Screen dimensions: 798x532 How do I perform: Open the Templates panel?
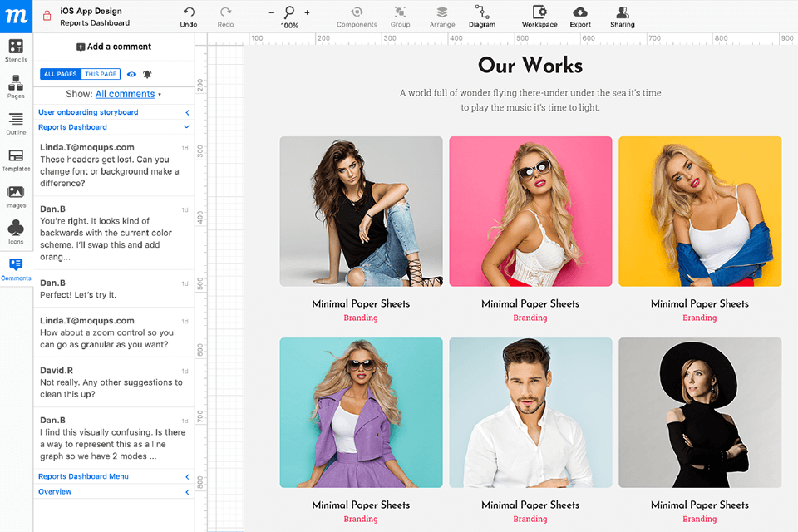16,160
